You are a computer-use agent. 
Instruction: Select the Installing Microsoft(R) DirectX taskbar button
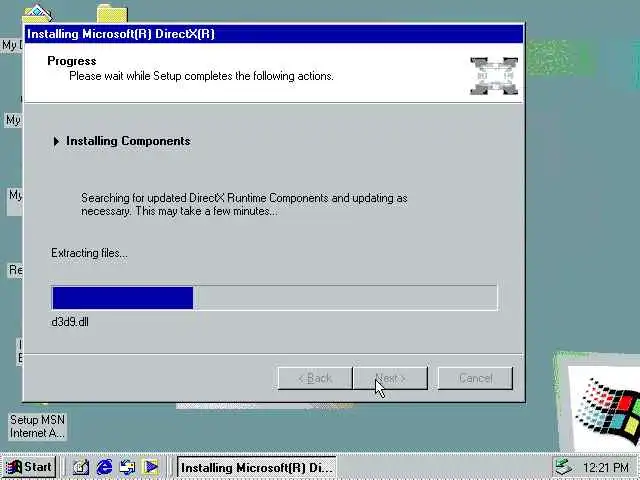tap(257, 467)
